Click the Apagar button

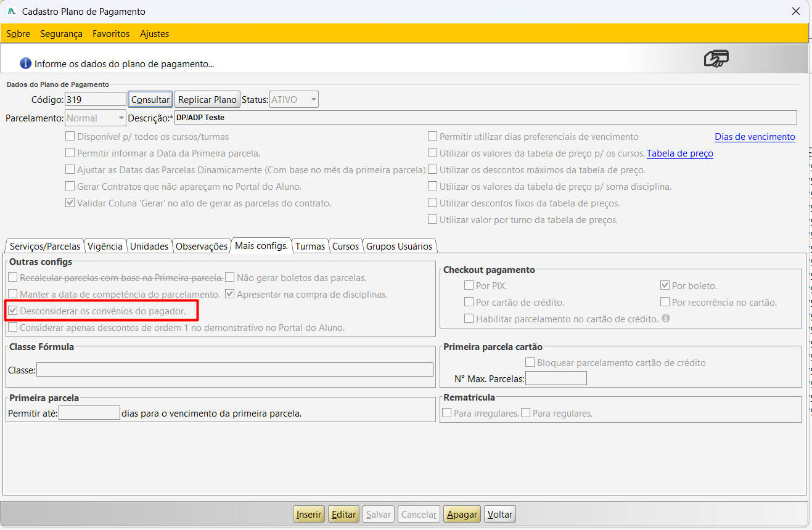462,514
